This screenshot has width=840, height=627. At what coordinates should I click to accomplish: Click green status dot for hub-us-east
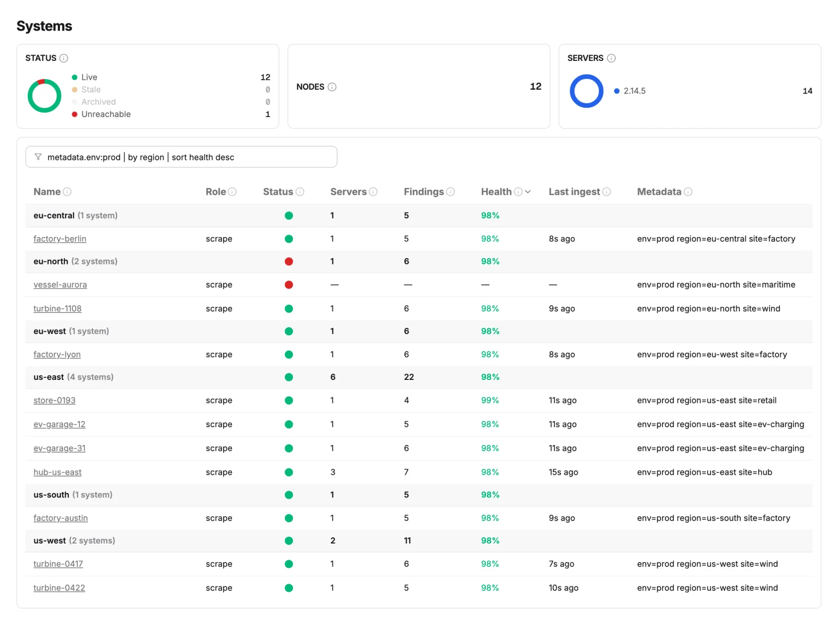[x=289, y=472]
